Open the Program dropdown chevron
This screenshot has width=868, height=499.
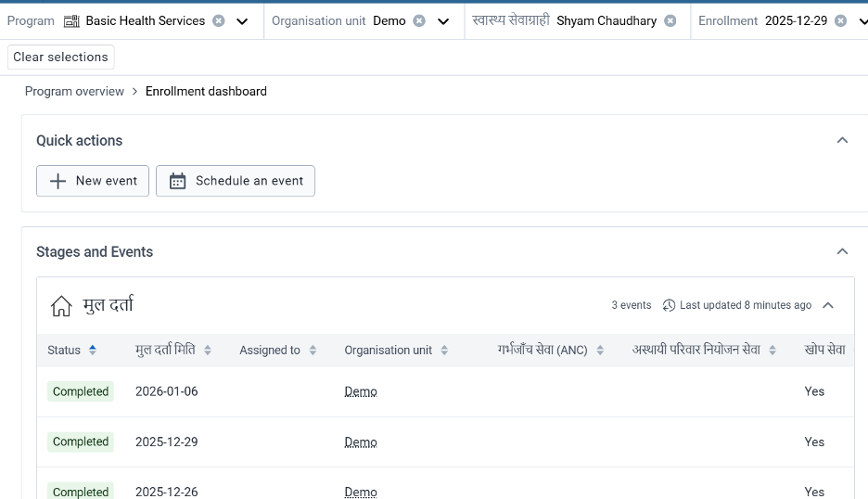[x=242, y=21]
